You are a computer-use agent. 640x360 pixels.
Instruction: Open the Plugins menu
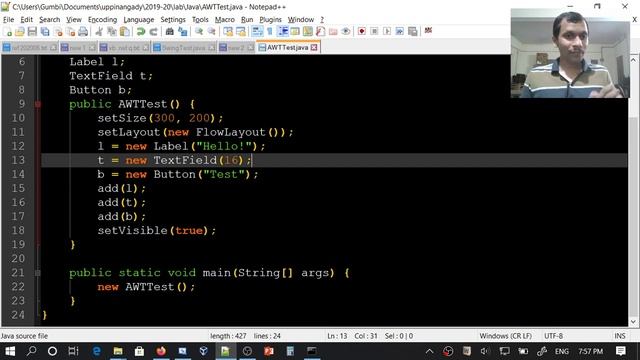tap(270, 20)
